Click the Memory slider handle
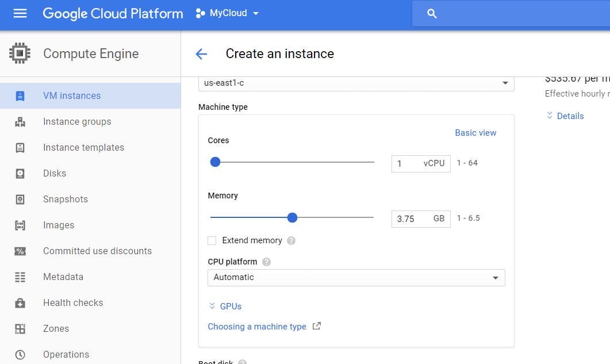This screenshot has width=610, height=364. click(x=292, y=217)
